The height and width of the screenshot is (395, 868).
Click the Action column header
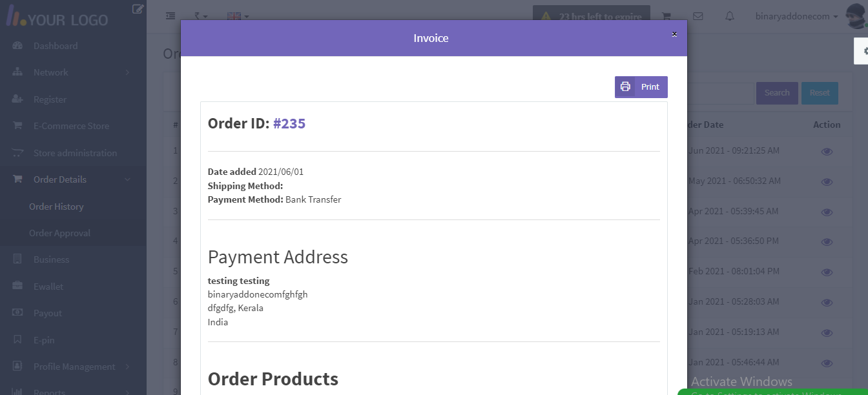pos(827,125)
